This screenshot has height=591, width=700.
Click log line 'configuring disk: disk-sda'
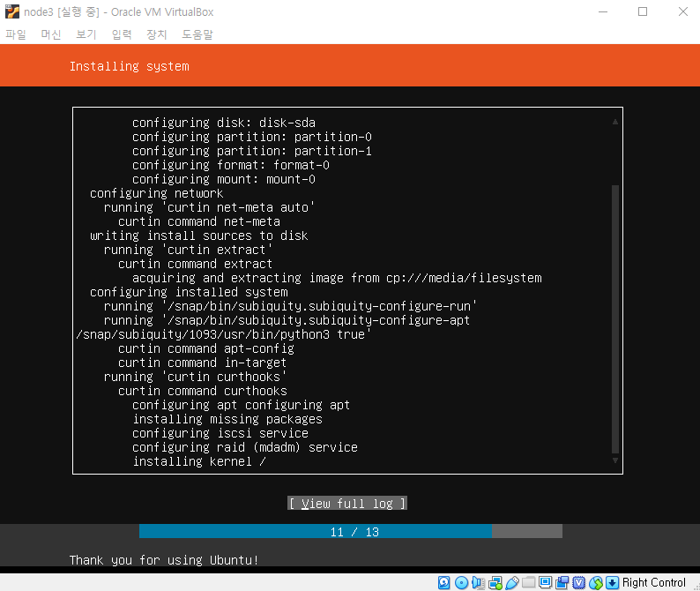click(224, 123)
